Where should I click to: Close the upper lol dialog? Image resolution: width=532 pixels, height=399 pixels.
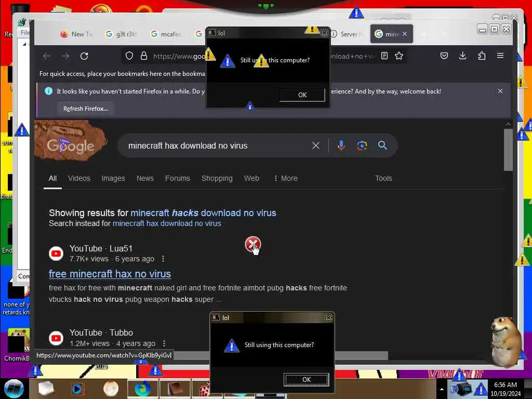(x=324, y=33)
